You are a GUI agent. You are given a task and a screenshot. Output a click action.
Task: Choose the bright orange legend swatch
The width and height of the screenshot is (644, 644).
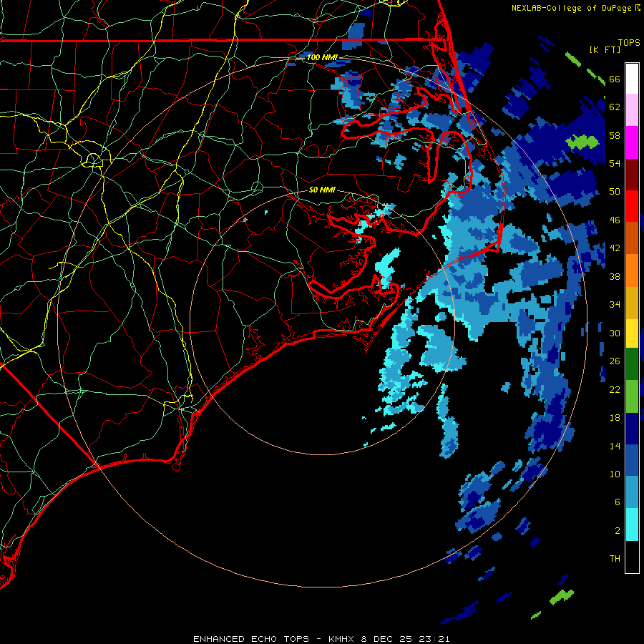coord(632,270)
